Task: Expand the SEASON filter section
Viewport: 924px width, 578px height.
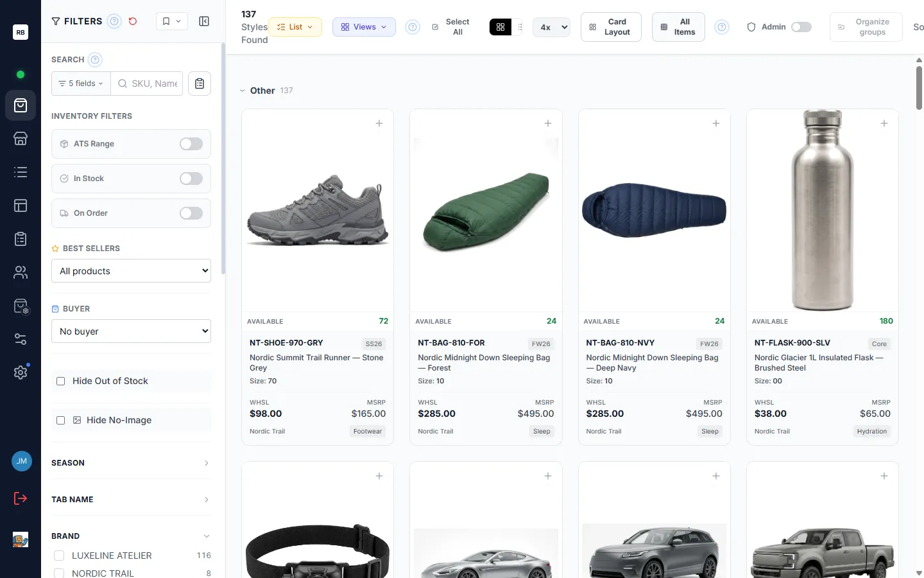Action: [x=131, y=463]
